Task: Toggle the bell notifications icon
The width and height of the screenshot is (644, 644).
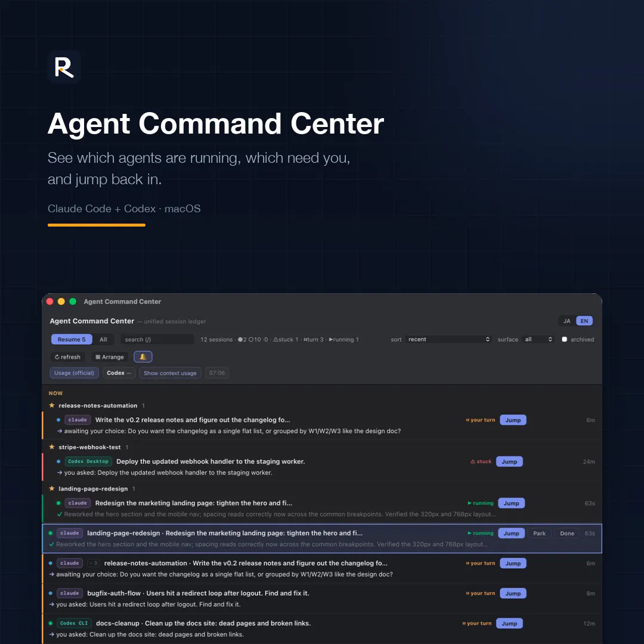Action: tap(143, 357)
